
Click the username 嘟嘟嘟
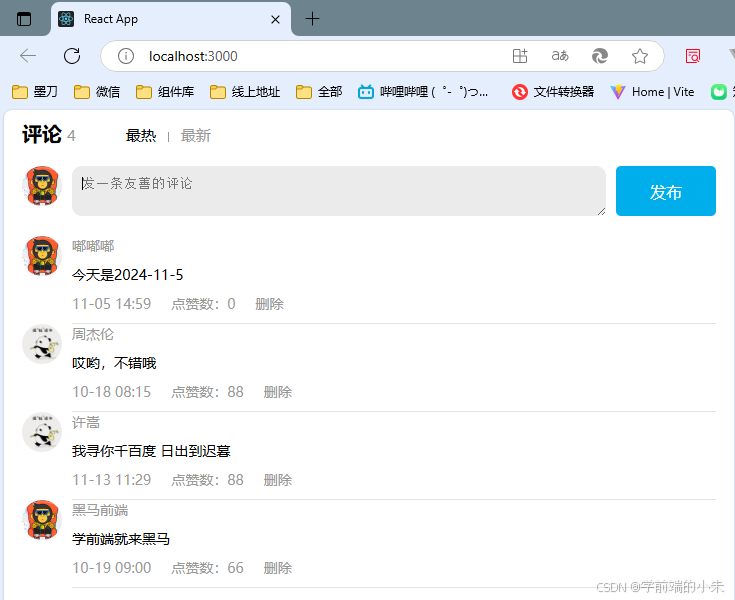(93, 246)
